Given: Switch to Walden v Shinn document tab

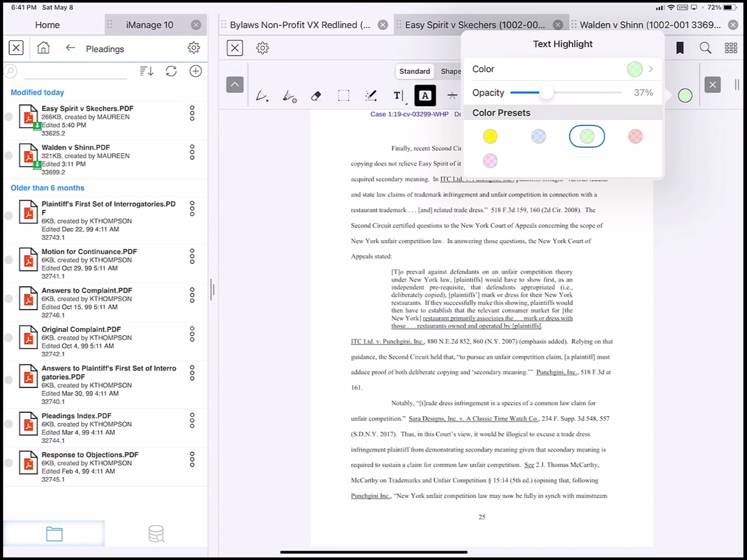Looking at the screenshot, I should click(x=650, y=25).
